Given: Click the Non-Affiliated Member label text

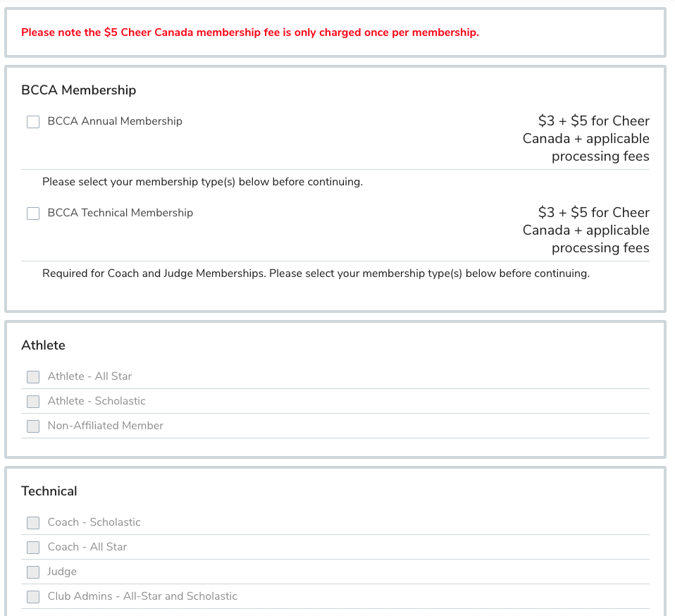Looking at the screenshot, I should click(x=106, y=426).
